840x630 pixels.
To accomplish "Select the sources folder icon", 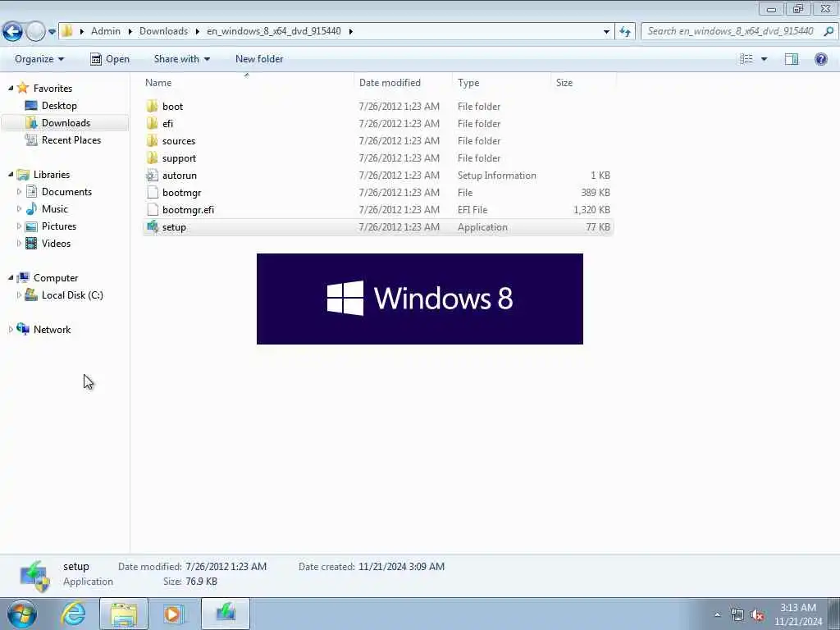I will pos(152,141).
